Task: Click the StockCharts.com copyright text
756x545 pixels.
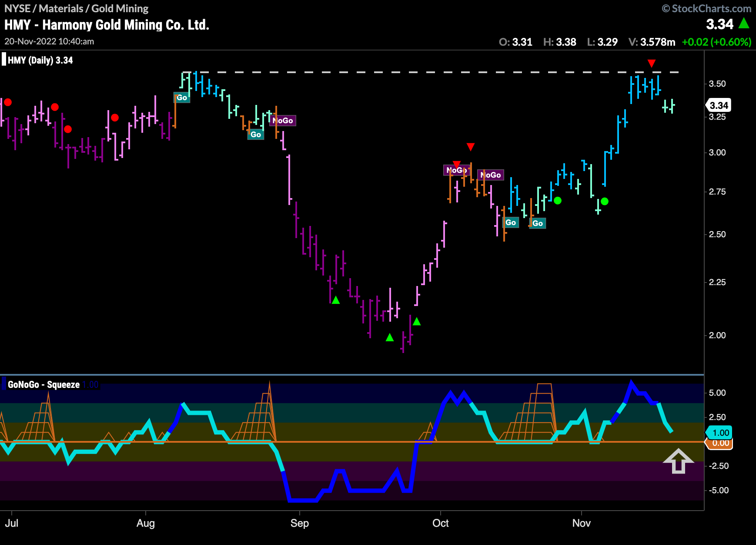Action: 707,8
